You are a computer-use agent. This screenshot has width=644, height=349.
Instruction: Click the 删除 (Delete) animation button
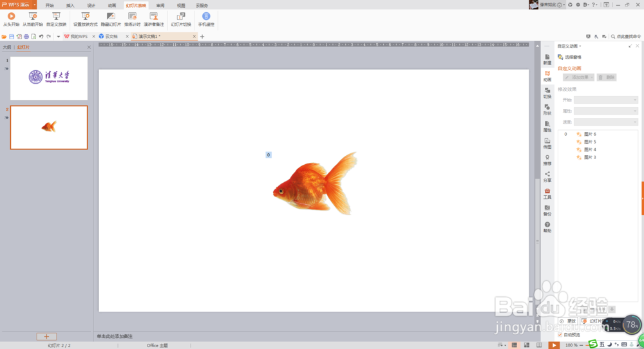coord(607,77)
